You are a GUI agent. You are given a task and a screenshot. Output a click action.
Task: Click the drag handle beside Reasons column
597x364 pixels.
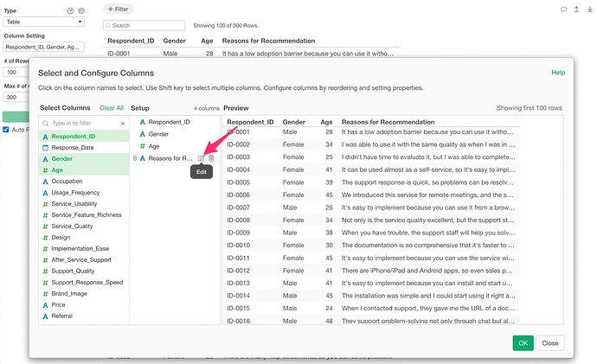pyautogui.click(x=134, y=158)
